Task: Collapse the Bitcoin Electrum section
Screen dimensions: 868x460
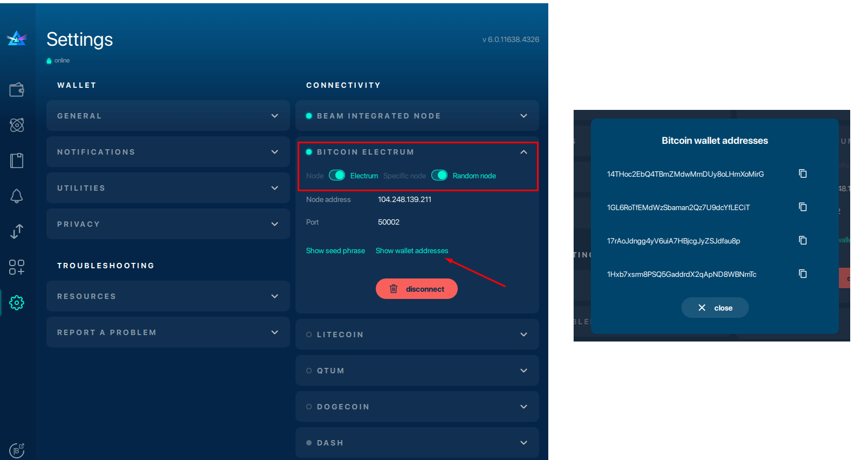Action: (x=523, y=152)
